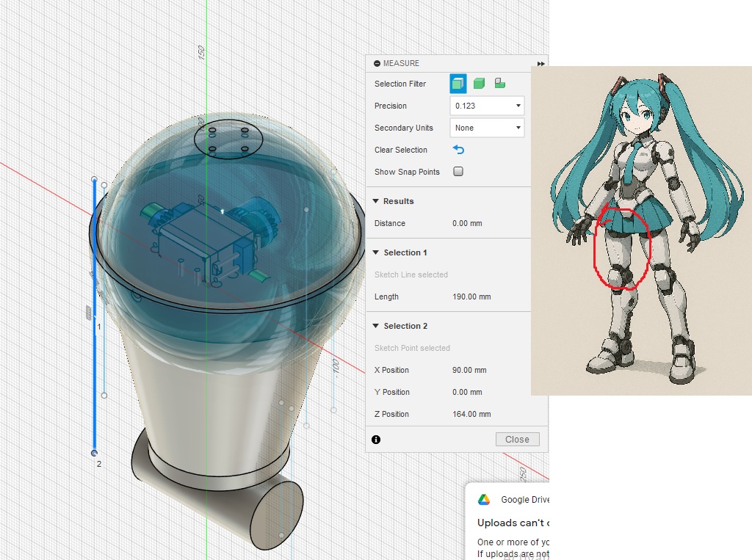
Task: Click sketch point labeled 2
Action: [94, 453]
